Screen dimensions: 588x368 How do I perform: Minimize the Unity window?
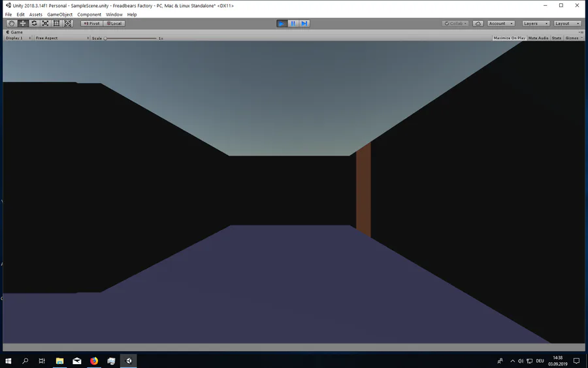click(x=546, y=5)
